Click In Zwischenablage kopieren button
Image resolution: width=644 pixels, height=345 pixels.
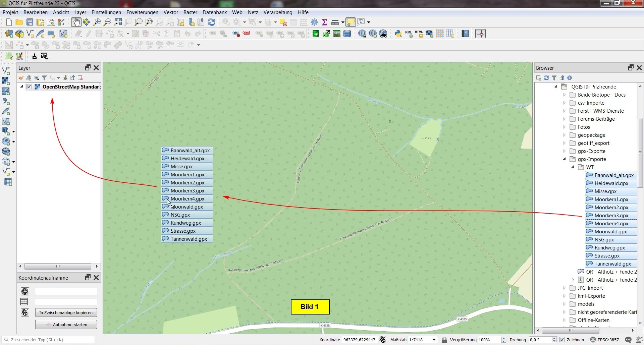pos(66,312)
